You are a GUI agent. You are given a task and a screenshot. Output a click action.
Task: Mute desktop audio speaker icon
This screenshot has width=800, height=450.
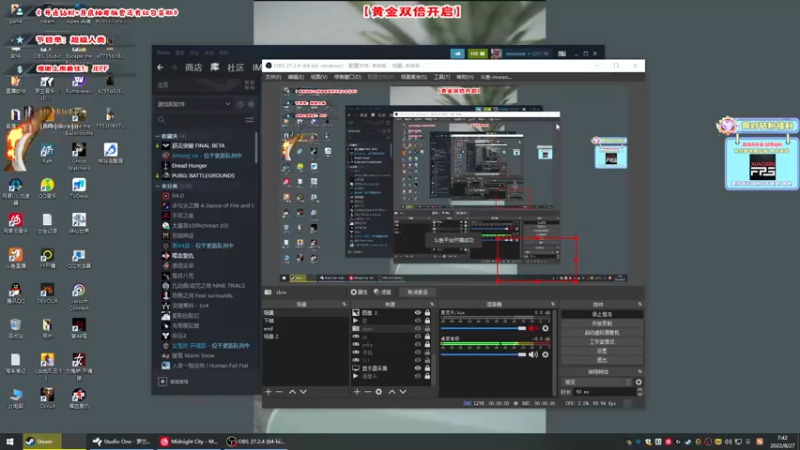point(533,355)
